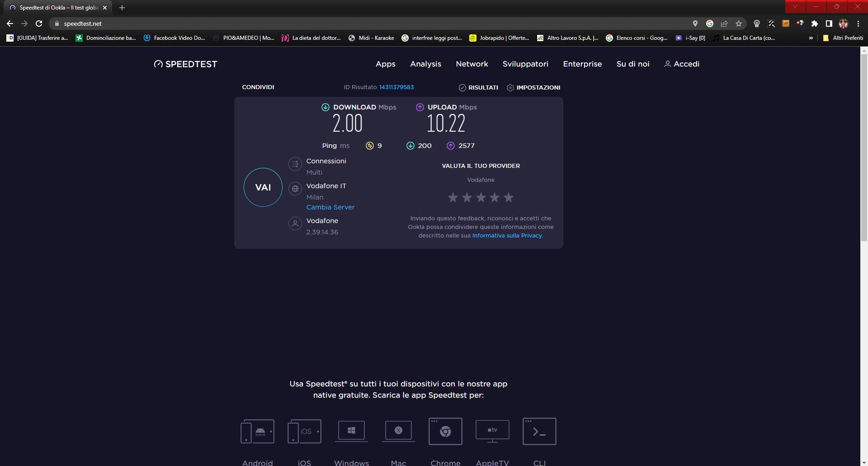Rate the provider three stars
Screen dimensions: 868x466
[481, 197]
